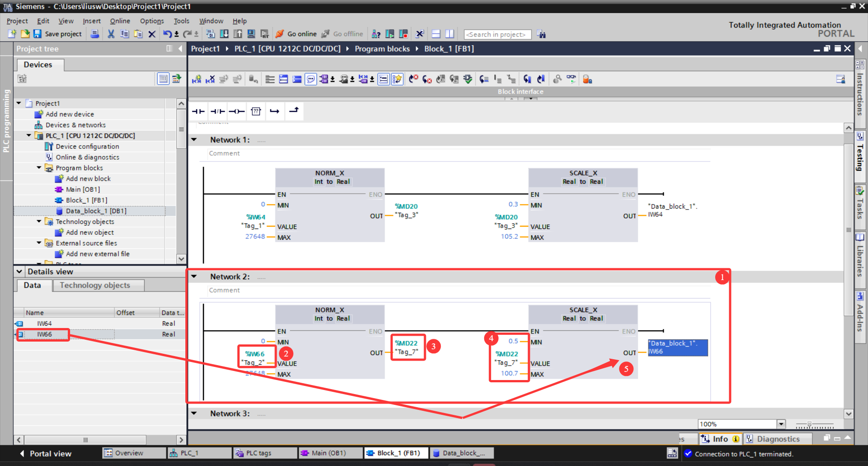Click the New project icon
The image size is (868, 466).
pyautogui.click(x=12, y=34)
